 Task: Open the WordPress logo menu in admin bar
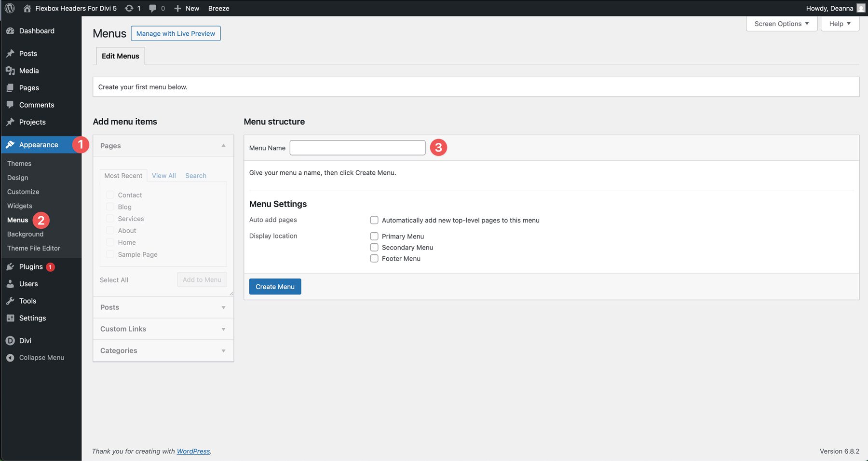(9, 8)
